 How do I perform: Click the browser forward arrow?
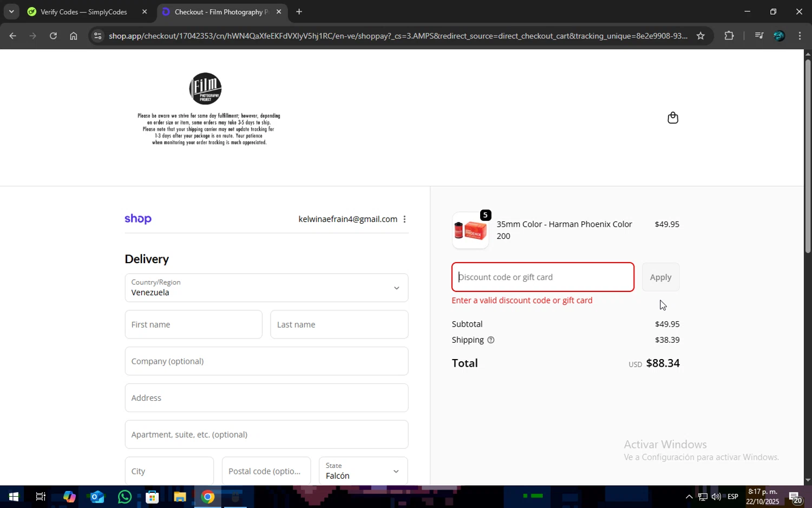[33, 36]
